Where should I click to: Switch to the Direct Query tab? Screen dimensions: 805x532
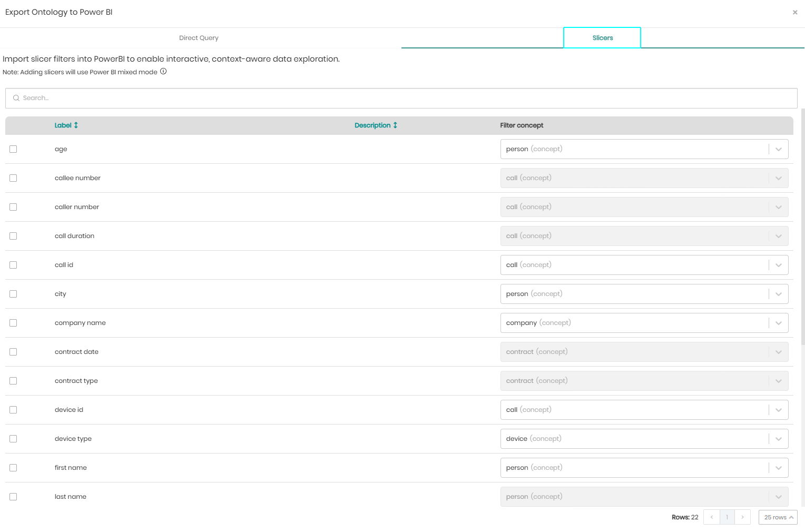click(x=199, y=38)
